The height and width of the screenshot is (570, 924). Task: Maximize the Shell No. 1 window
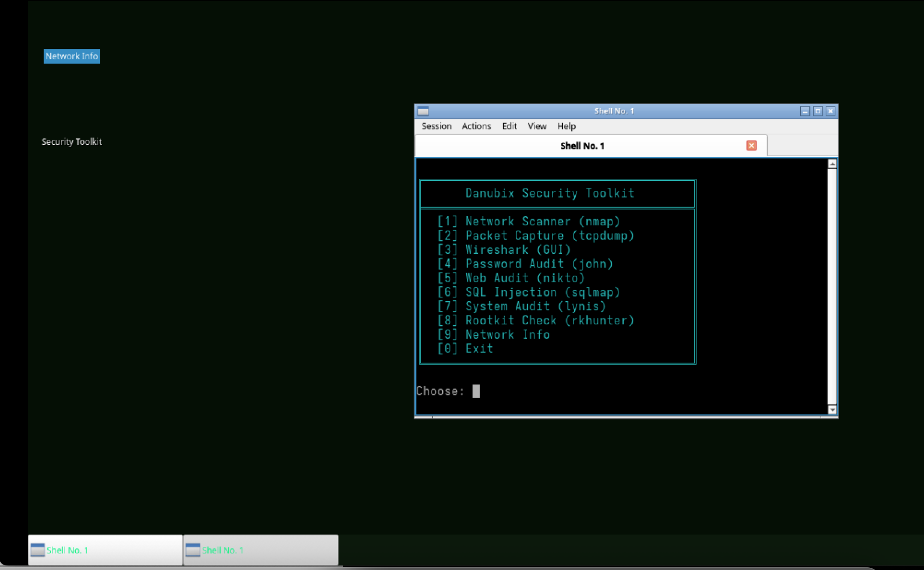tap(817, 111)
